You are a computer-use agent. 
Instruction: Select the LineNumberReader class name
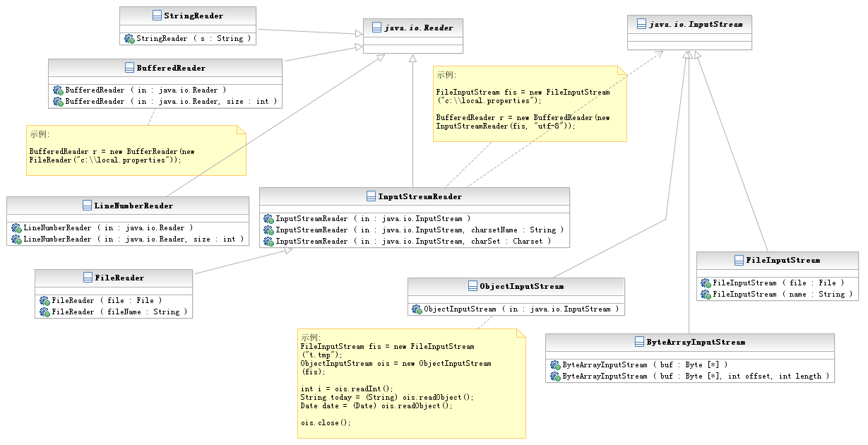point(134,206)
